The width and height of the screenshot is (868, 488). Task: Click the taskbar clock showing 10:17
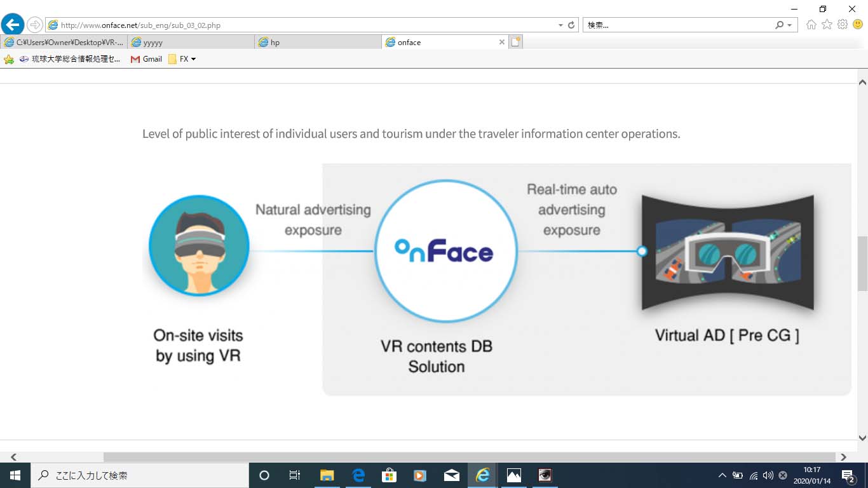coord(811,475)
